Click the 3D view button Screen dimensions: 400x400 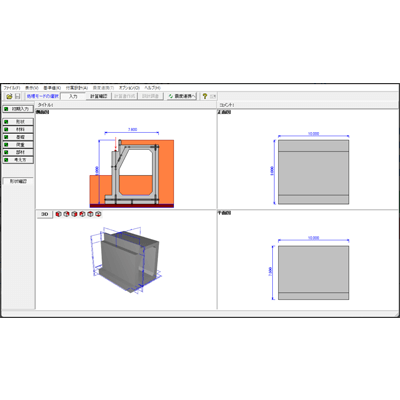[45, 214]
